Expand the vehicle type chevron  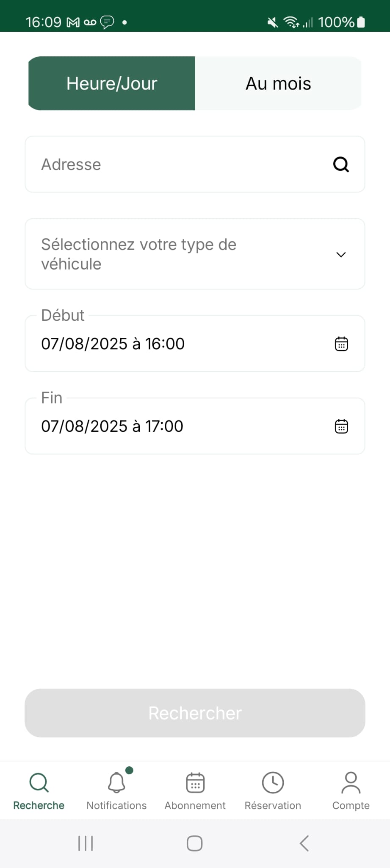pos(341,254)
